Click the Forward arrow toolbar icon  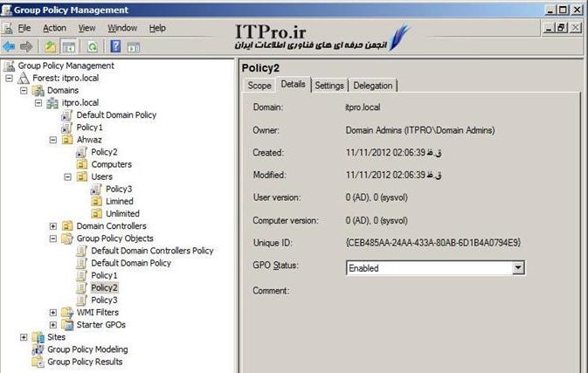click(x=27, y=46)
